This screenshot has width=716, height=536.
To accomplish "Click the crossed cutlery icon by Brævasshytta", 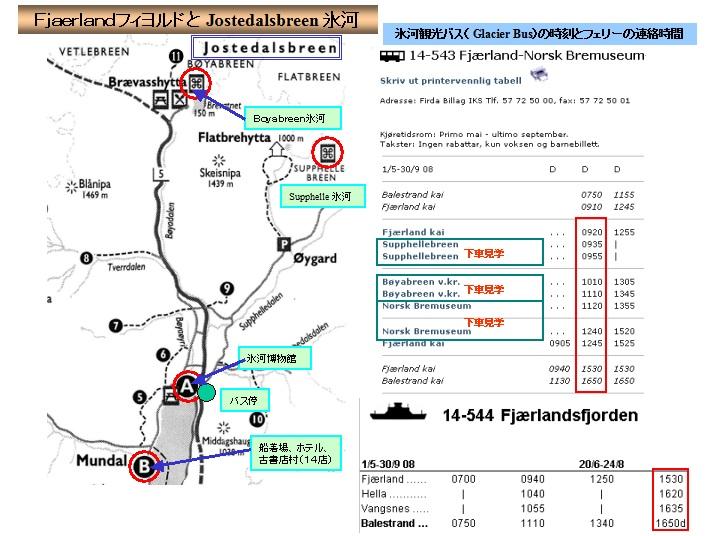I will [178, 98].
